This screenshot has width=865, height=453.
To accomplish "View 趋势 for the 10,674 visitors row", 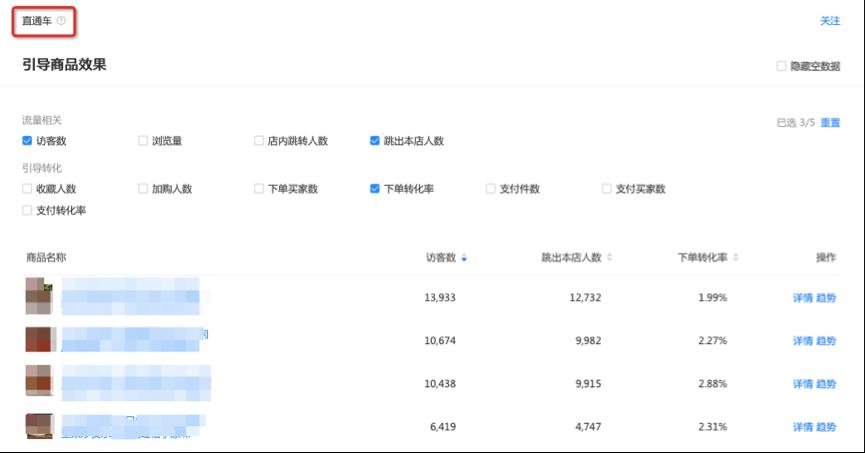I will click(826, 341).
